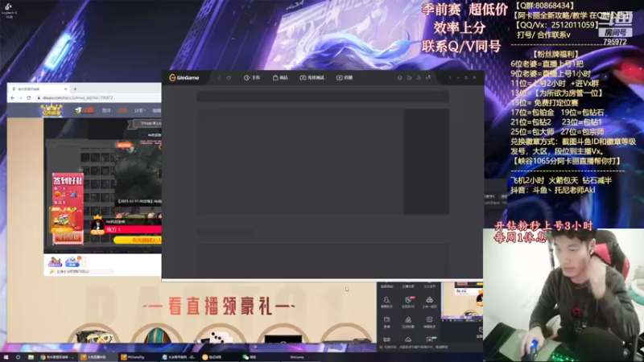
Task: Click the WeGame logo in title bar
Action: [x=184, y=77]
